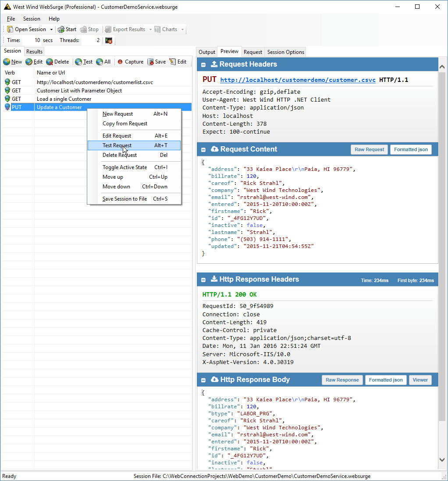Choose Save Session to File menu item
The height and width of the screenshot is (481, 448).
134,199
